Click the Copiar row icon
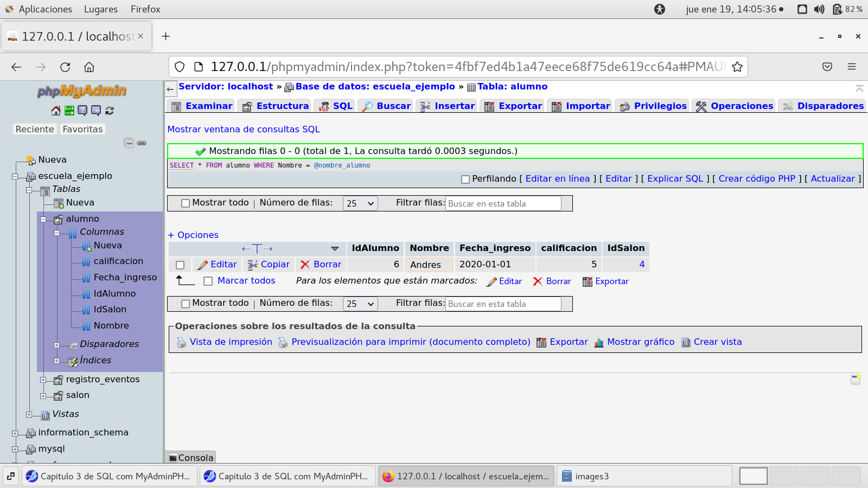 click(253, 265)
